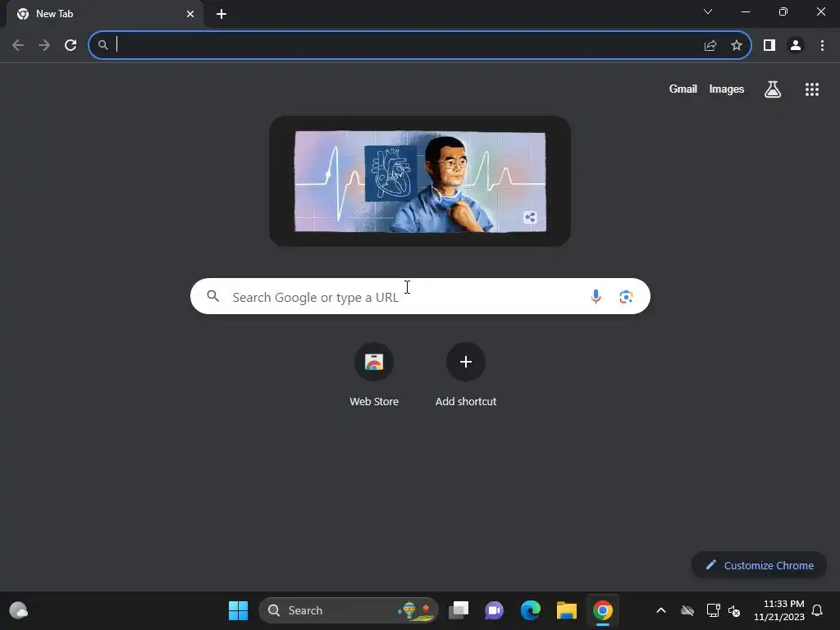This screenshot has height=630, width=840.
Task: Open the notification bell in system tray
Action: tap(817, 610)
